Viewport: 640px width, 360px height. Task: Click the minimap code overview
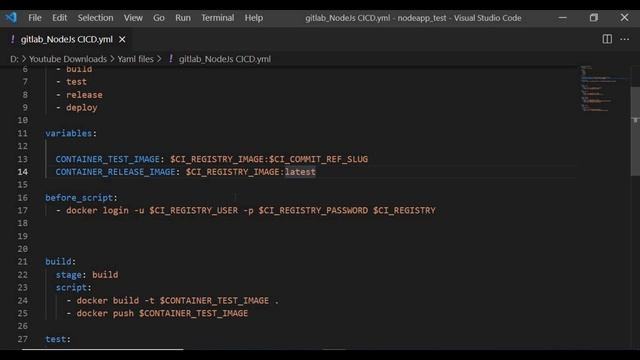(604, 88)
